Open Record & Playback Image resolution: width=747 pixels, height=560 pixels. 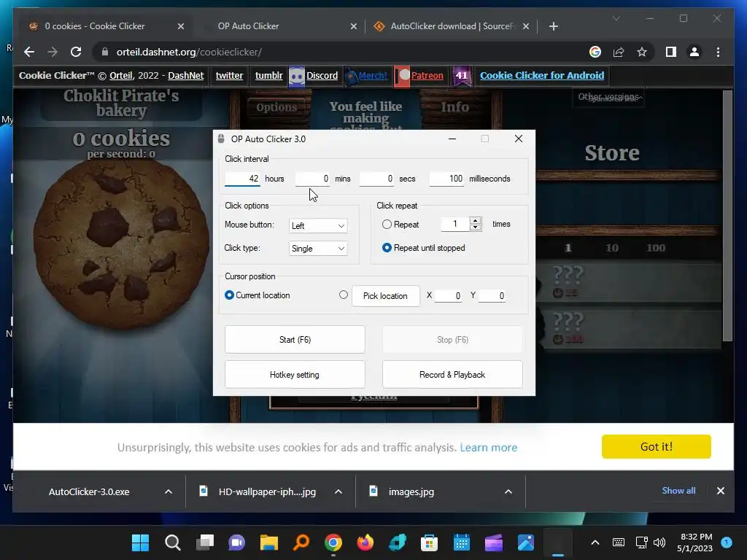pyautogui.click(x=452, y=375)
